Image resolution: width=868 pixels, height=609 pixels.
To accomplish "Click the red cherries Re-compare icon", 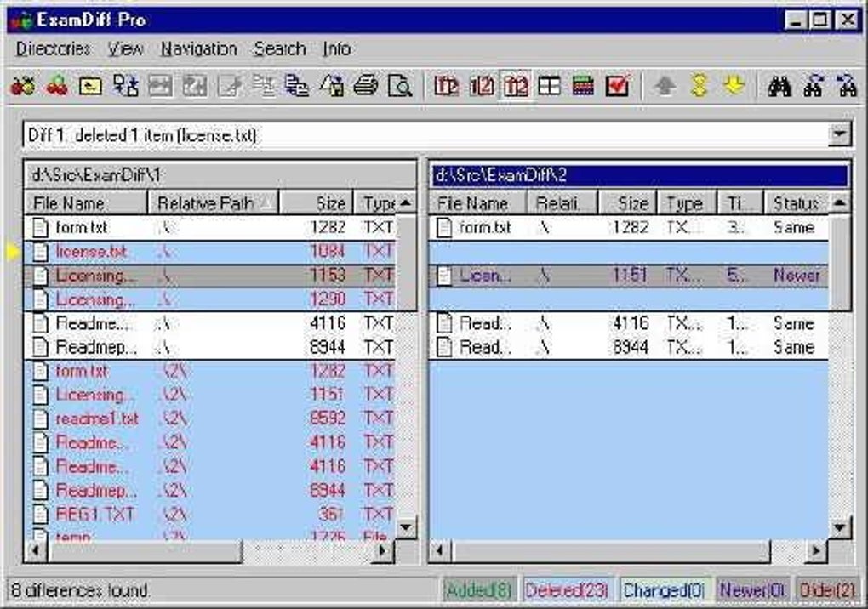I will pyautogui.click(x=57, y=86).
